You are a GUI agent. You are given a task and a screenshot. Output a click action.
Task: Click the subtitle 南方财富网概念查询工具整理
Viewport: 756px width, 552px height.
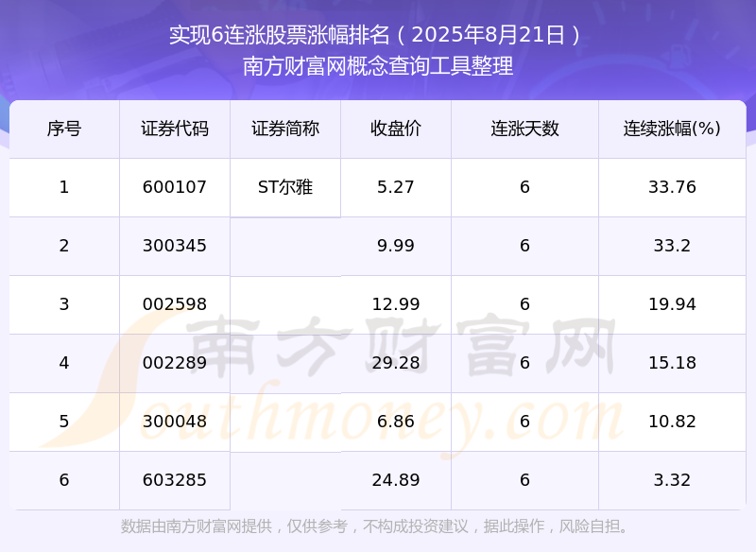(378, 66)
